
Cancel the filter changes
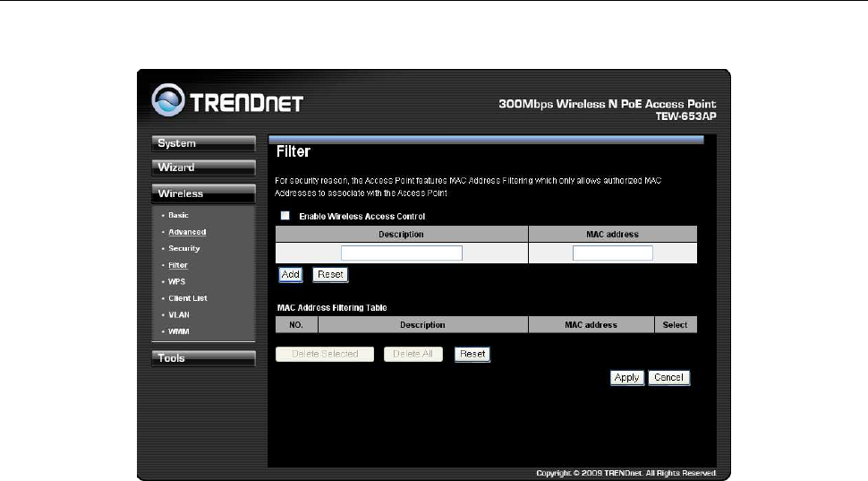(x=668, y=378)
